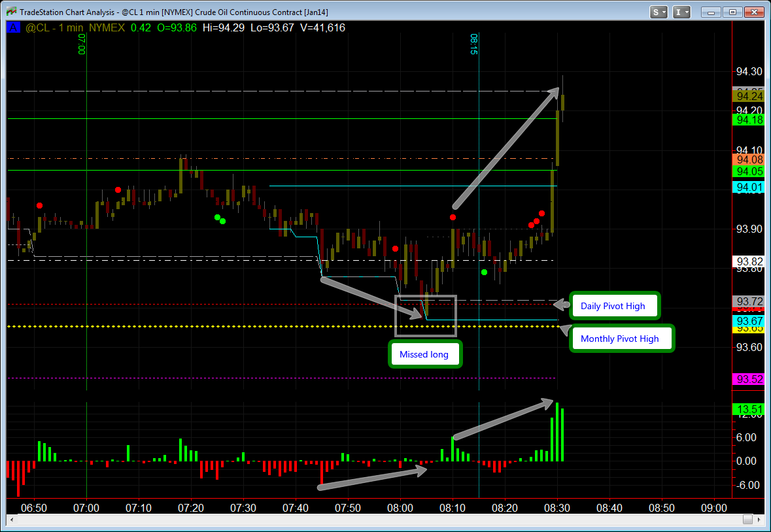Viewport: 771px width, 532px height.
Task: Click the 93.60 price axis label
Action: 749,347
